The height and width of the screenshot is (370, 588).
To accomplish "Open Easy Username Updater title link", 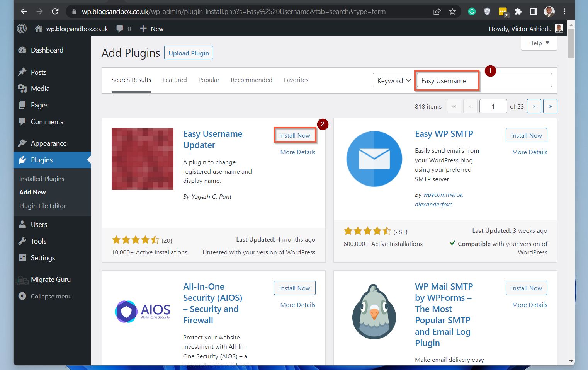I will coord(212,140).
